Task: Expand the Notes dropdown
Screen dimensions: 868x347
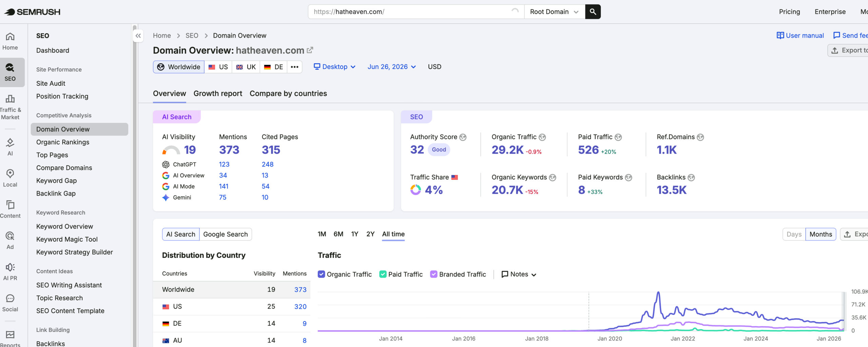Action: (x=519, y=274)
